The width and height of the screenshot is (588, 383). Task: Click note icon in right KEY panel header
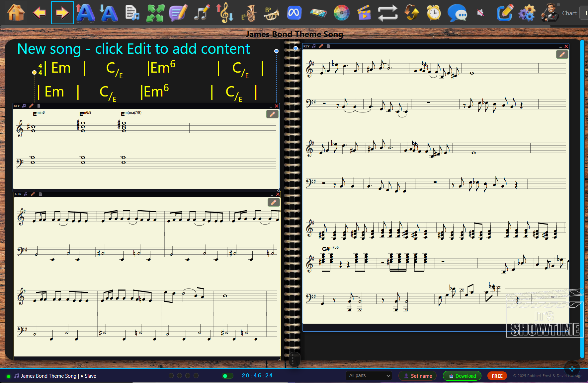click(314, 46)
